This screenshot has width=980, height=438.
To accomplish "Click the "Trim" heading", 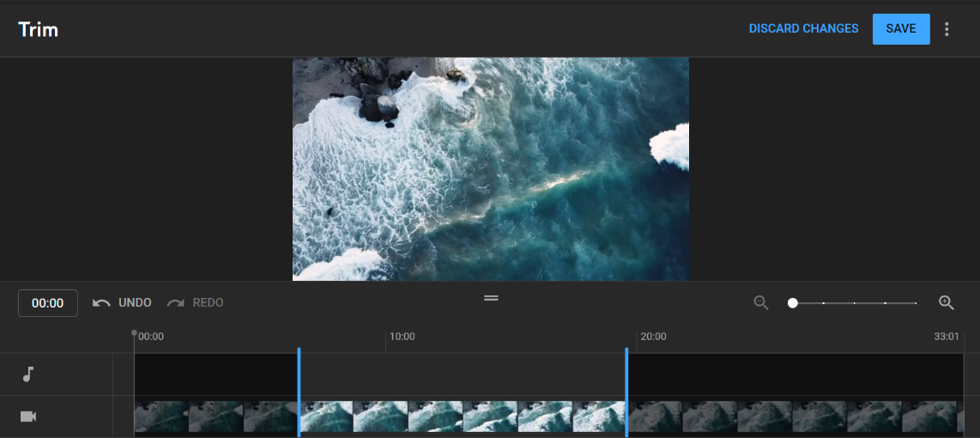I will pyautogui.click(x=38, y=29).
